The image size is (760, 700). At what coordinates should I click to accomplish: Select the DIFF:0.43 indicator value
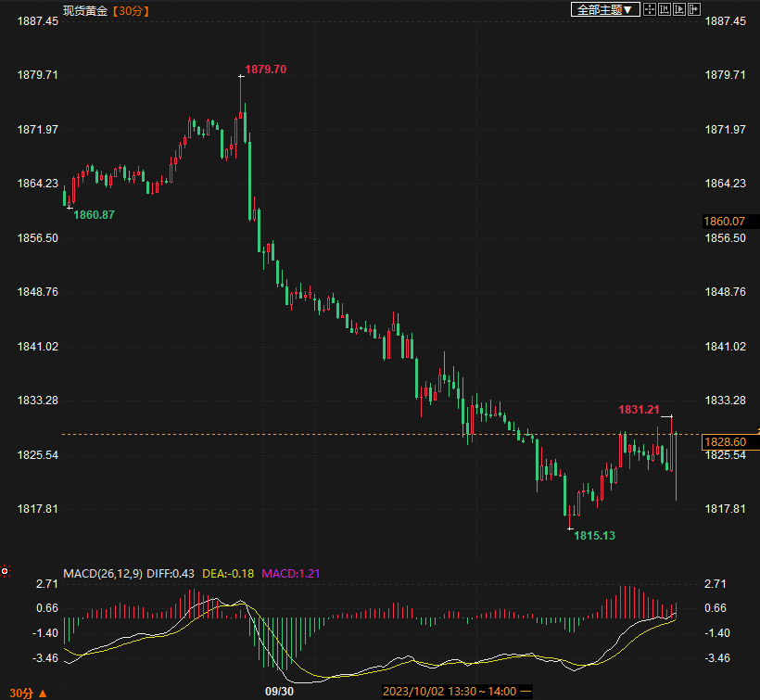[x=171, y=574]
